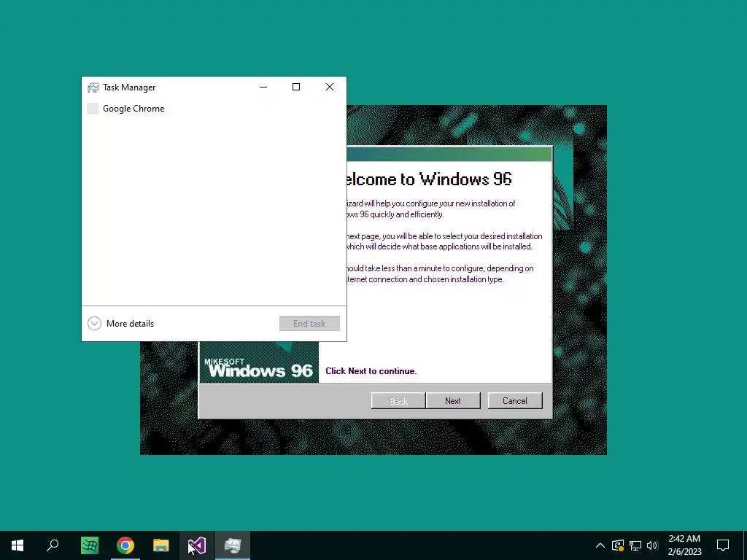This screenshot has height=560, width=747.
Task: Click the Welcome to Windows 96 heading
Action: point(429,179)
